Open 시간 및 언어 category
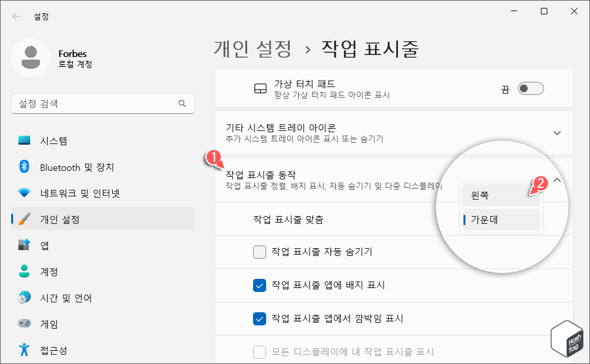590x364 pixels. [x=103, y=298]
